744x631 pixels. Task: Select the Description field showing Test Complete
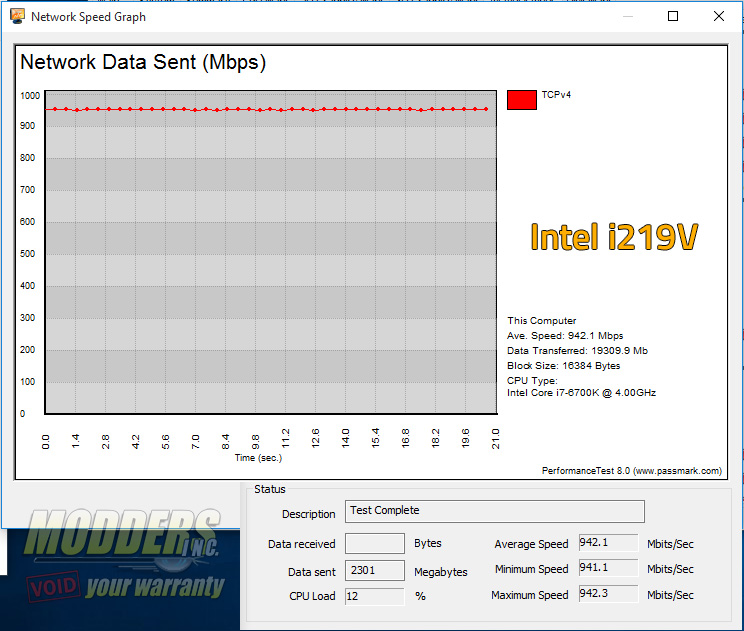(x=494, y=511)
